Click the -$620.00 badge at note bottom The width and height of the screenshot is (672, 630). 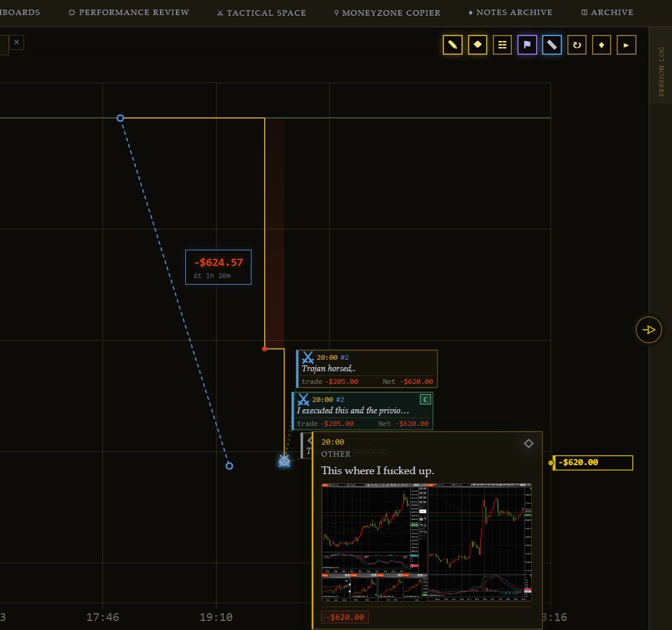point(345,617)
